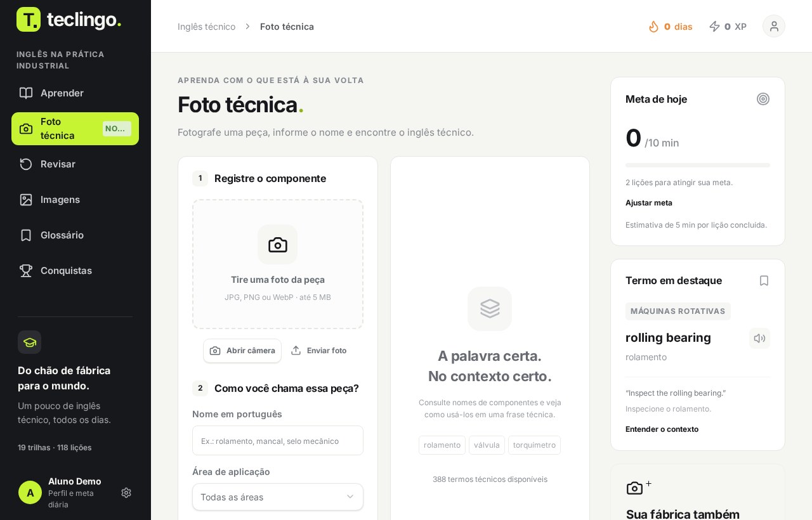Viewport: 812px width, 520px height.
Task: Bookmark the featured term
Action: tap(764, 281)
